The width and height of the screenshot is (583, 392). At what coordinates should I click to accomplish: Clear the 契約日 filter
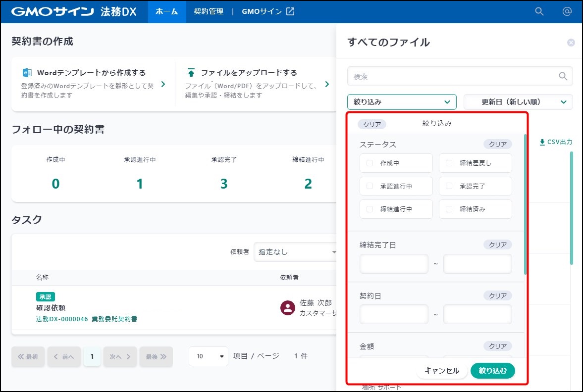coord(497,296)
